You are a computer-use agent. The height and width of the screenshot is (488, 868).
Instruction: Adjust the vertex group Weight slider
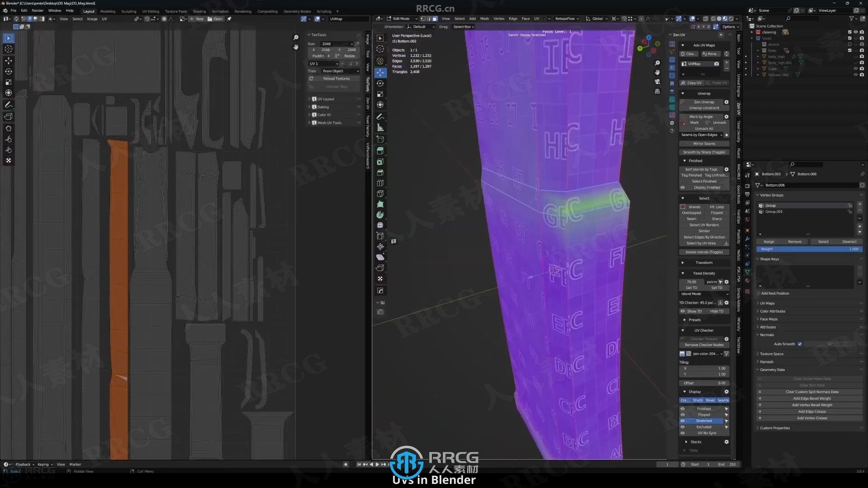809,249
